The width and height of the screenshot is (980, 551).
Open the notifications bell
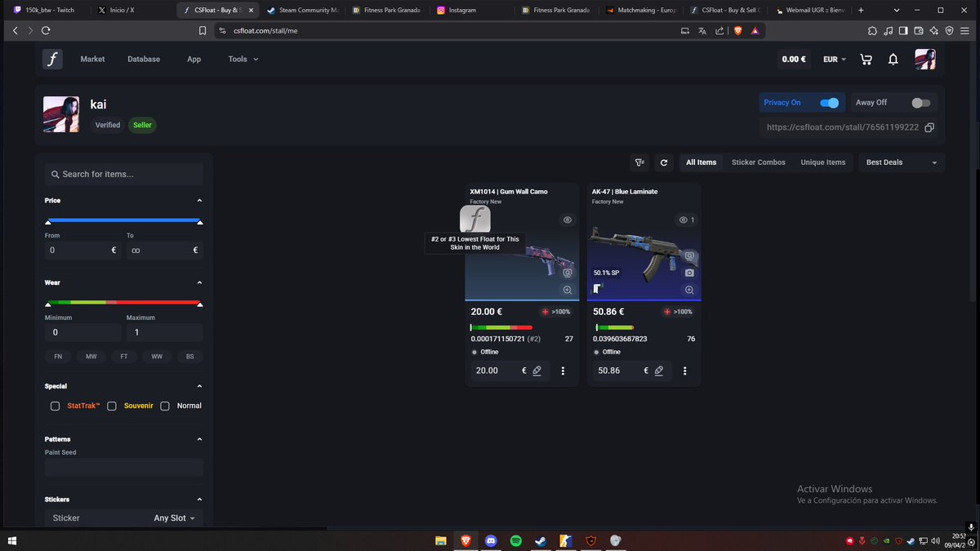pos(893,60)
